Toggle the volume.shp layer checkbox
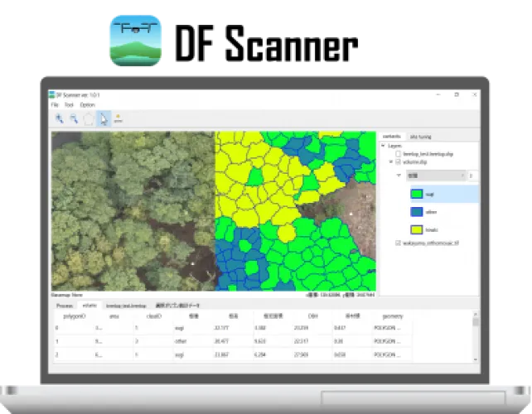532x414 pixels. (x=399, y=162)
